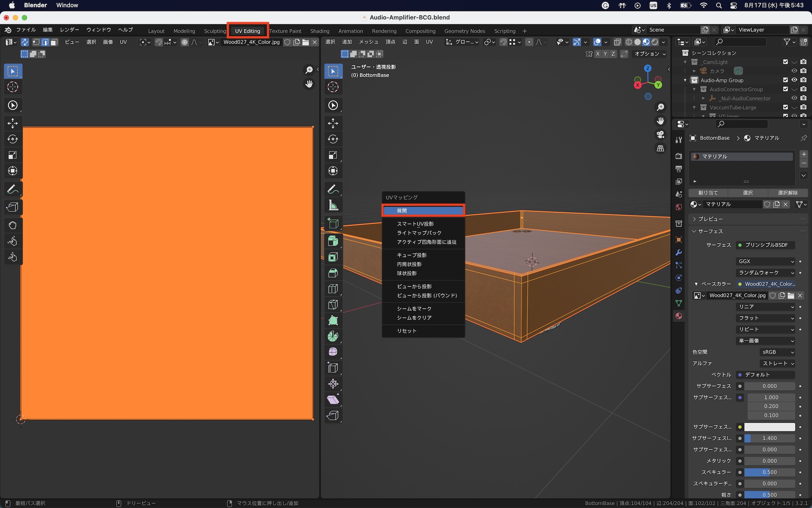Image resolution: width=812 pixels, height=508 pixels.
Task: Click the subsurface color white swatch
Action: pos(769,427)
